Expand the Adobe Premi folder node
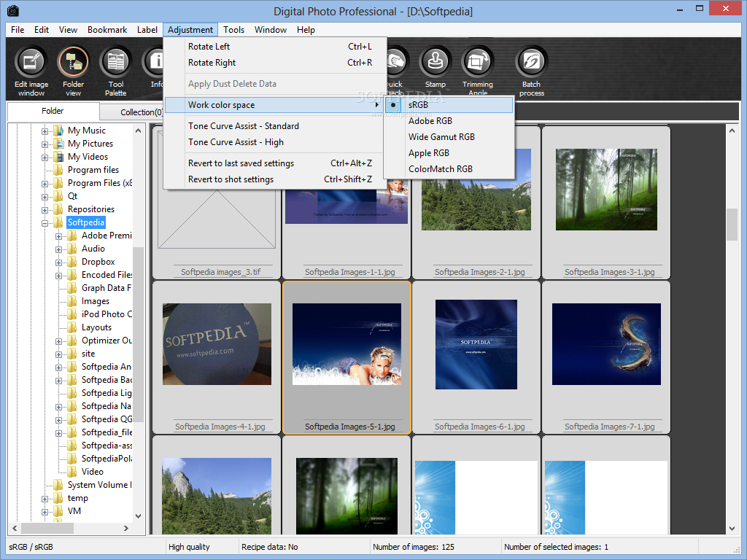This screenshot has width=747, height=560. (58, 236)
